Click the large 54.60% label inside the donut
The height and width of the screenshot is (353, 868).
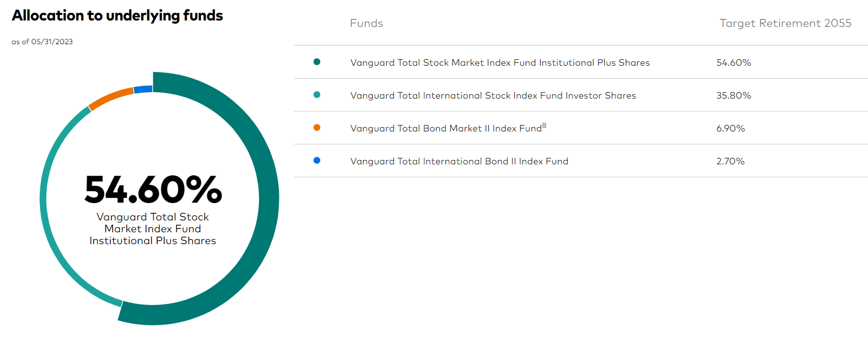pos(153,190)
